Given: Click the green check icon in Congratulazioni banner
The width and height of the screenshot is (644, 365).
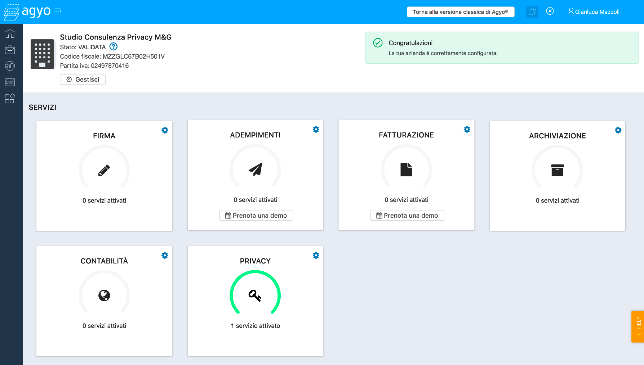Looking at the screenshot, I should click(x=377, y=43).
